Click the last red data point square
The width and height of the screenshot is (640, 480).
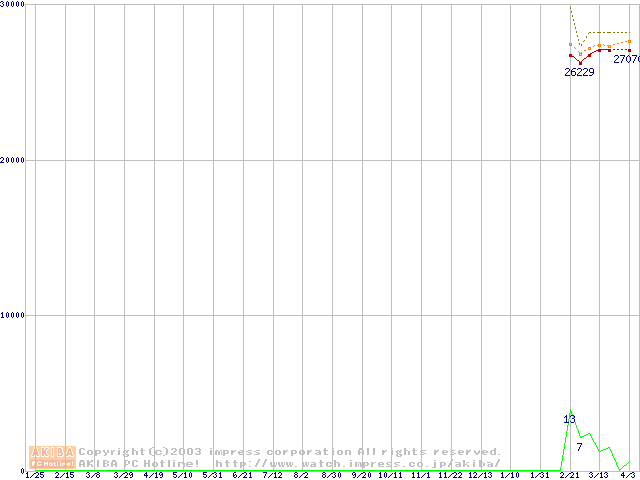(629, 50)
